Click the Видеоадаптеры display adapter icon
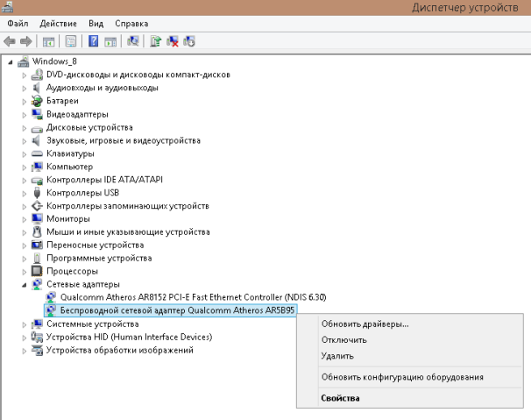The width and height of the screenshot is (531, 420). click(x=37, y=114)
